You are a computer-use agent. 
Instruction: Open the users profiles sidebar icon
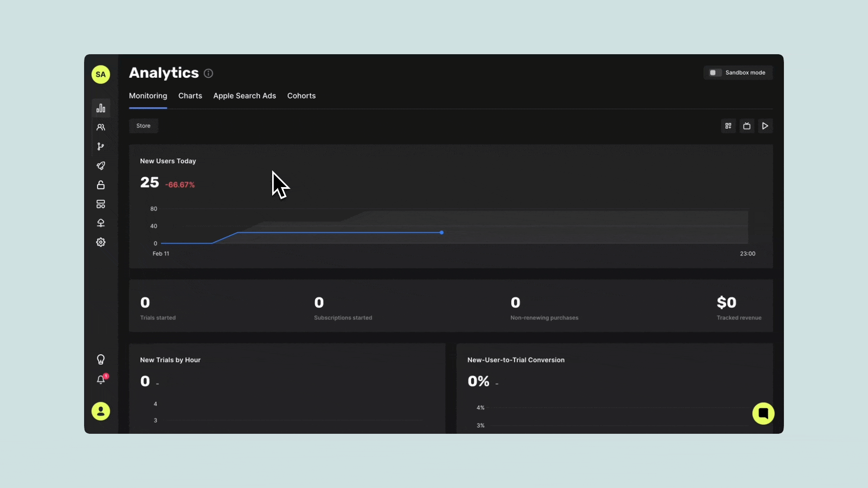tap(101, 127)
